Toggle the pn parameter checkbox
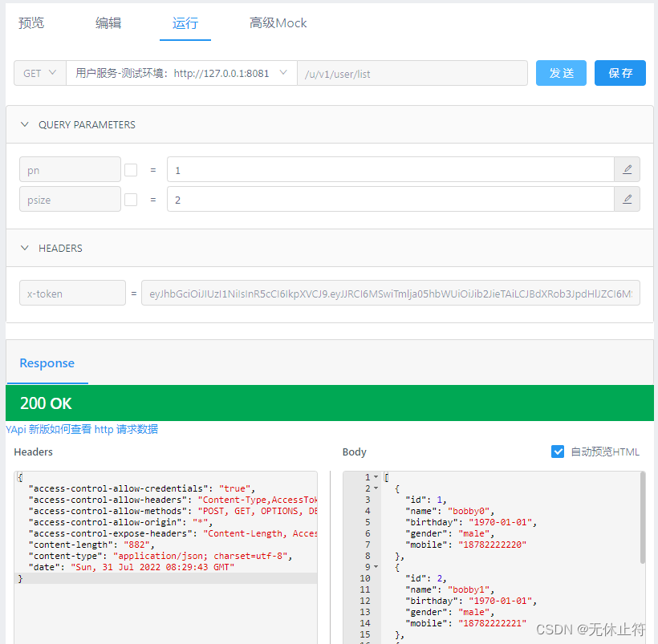Screen dimensions: 658x644 [131, 170]
